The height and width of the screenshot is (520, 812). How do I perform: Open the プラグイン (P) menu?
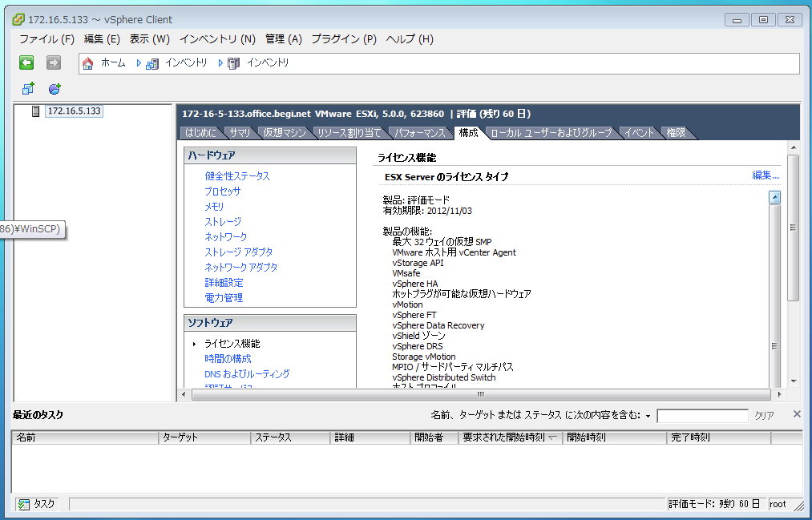pos(344,39)
